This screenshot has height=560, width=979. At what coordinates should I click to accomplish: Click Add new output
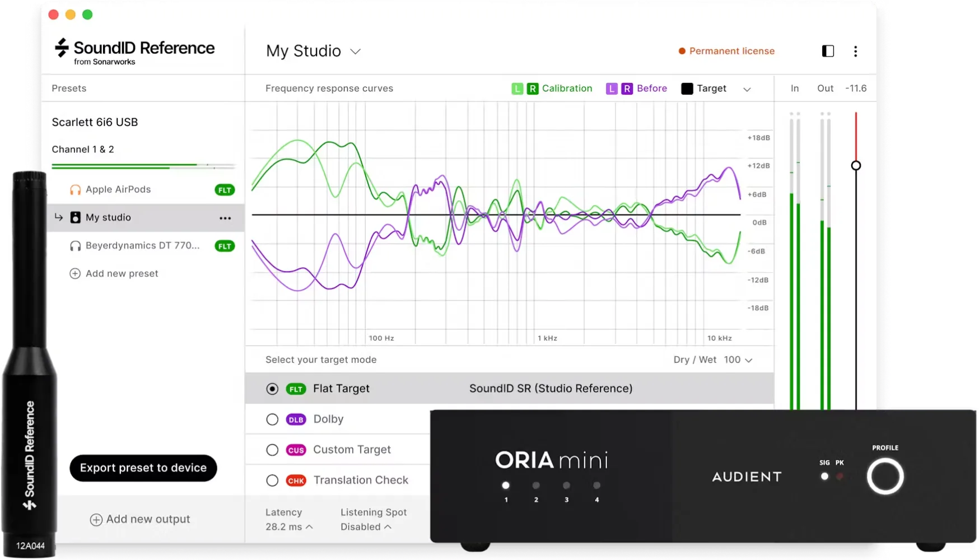[x=140, y=519]
